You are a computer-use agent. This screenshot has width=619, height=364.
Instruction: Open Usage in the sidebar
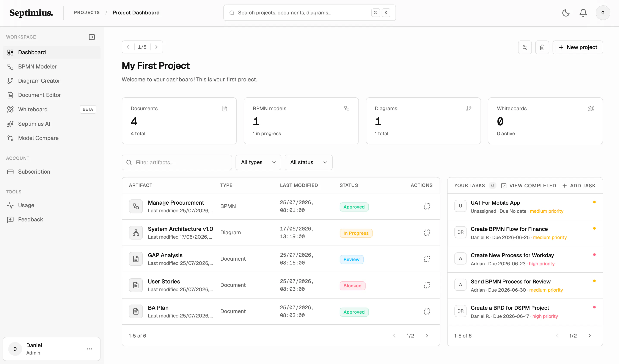point(52,205)
